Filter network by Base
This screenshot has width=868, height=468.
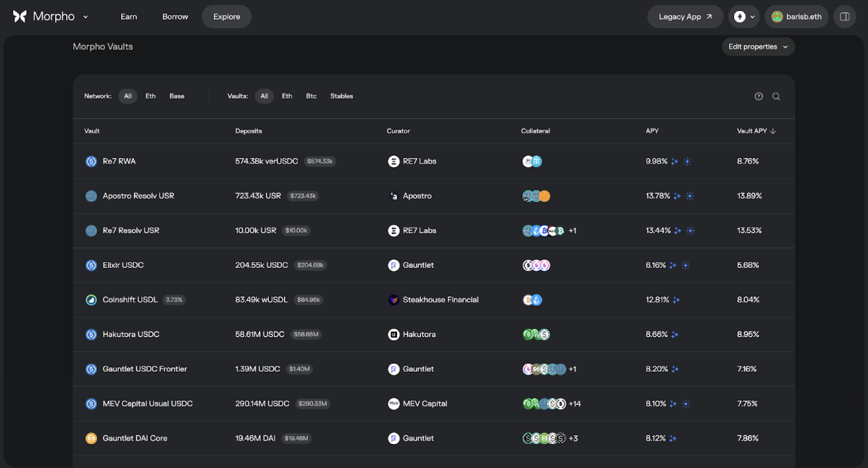click(177, 96)
